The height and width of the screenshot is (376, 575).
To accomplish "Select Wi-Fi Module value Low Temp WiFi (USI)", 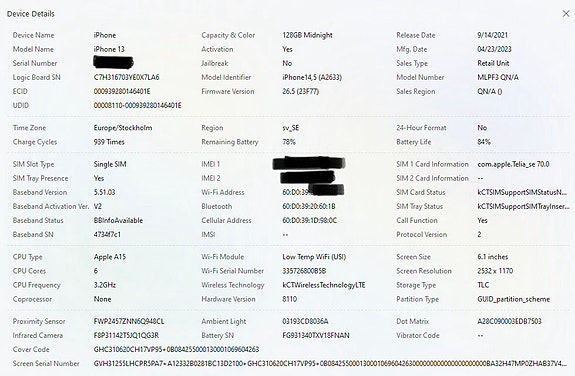I will (x=314, y=257).
